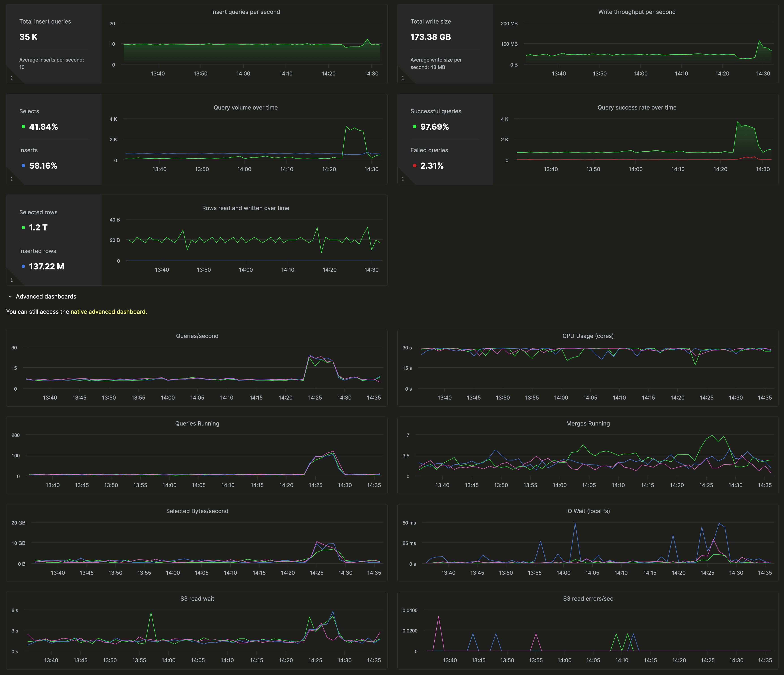
Task: Open info icon on Selects/Inserts card
Action: [12, 179]
